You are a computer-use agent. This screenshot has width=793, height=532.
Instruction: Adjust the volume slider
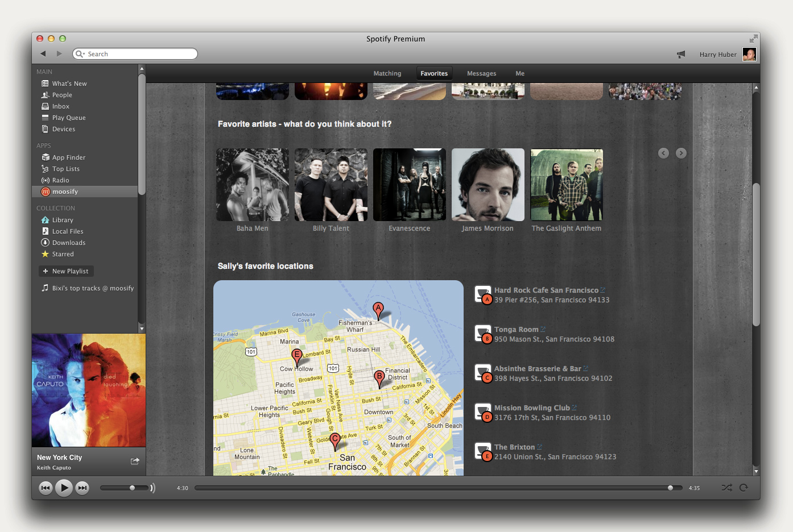pos(125,488)
